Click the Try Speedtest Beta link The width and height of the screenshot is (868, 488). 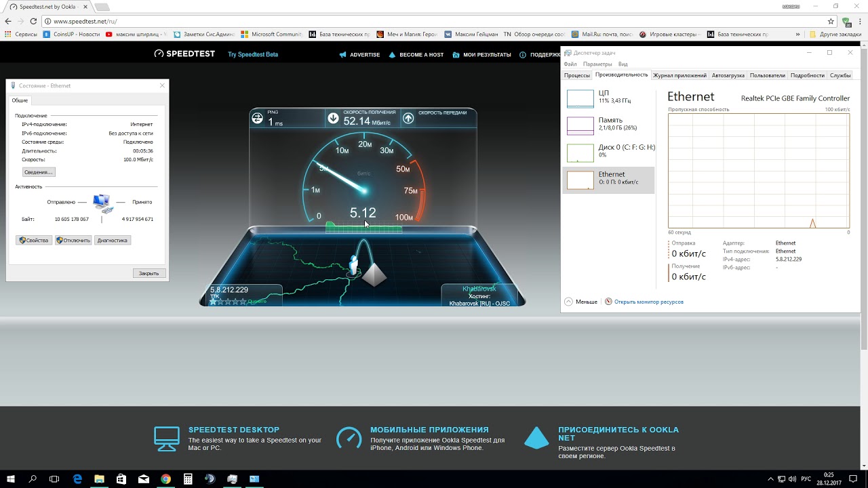[x=253, y=55]
